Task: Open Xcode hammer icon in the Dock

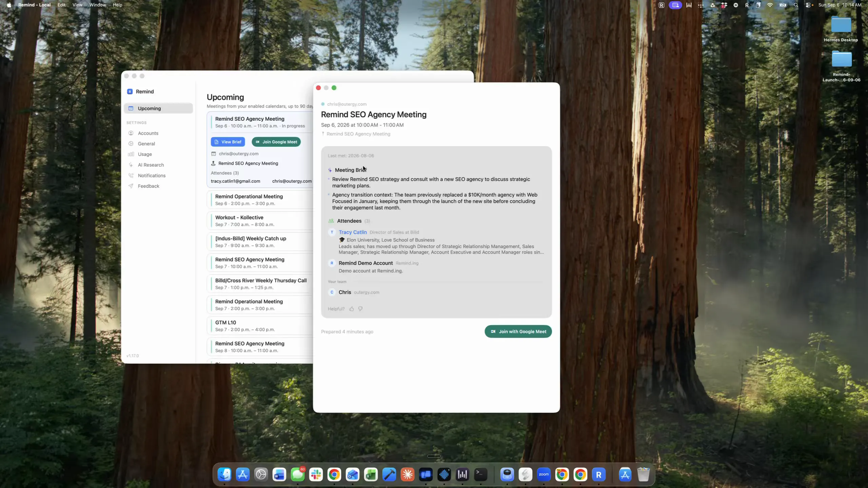Action: [x=389, y=474]
